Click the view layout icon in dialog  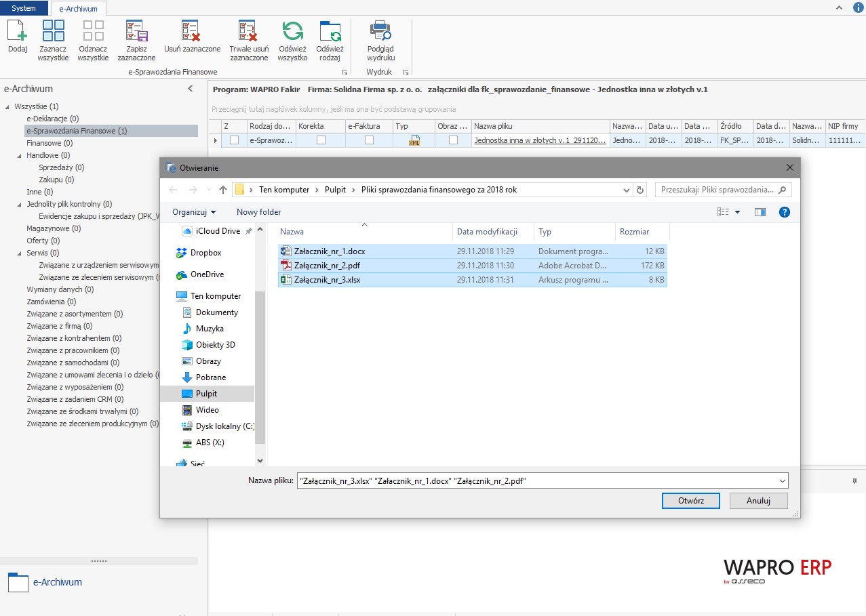pyautogui.click(x=723, y=212)
